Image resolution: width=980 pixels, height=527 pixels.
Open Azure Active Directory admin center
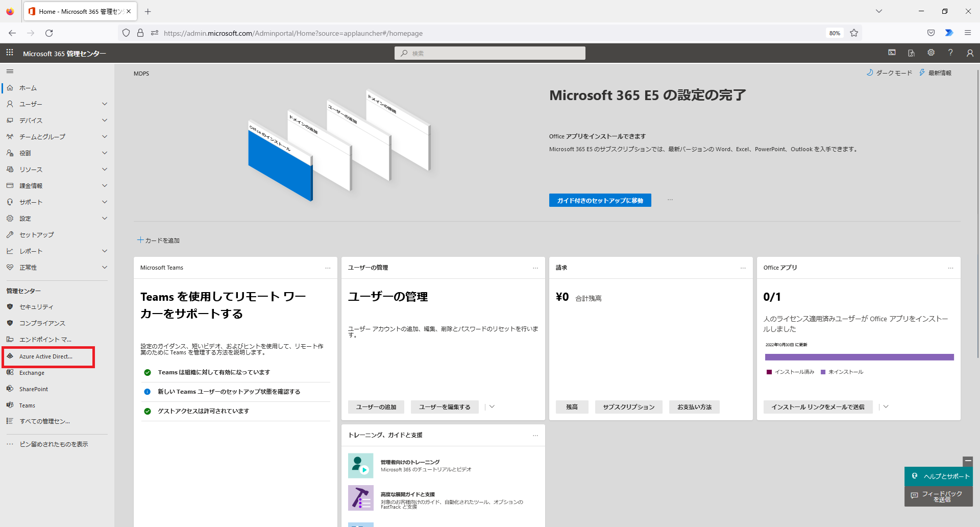tap(46, 356)
